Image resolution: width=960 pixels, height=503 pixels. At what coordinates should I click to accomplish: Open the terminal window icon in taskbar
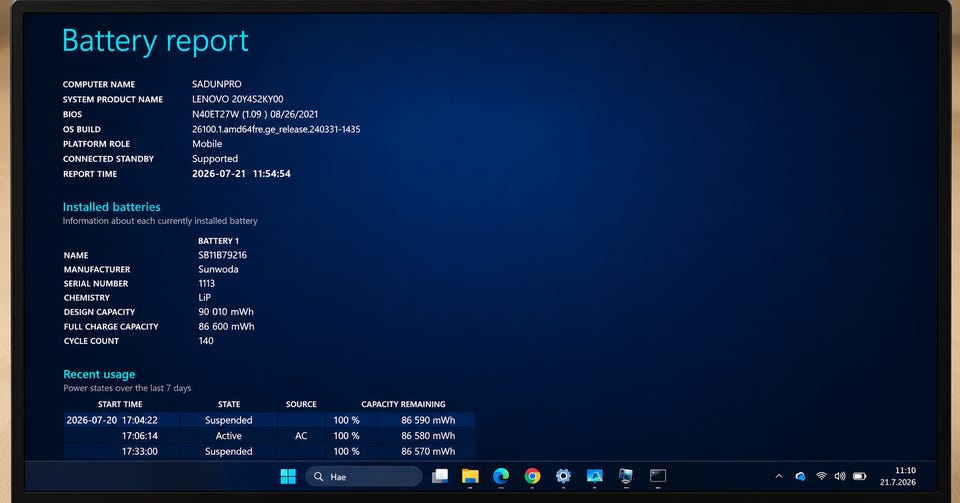[x=658, y=476]
